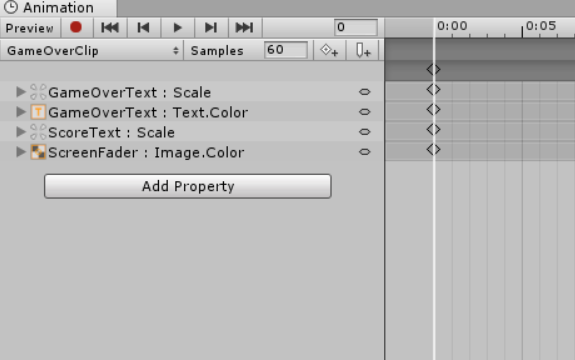Expand the GameOverText : Scale property
The image size is (575, 360).
(x=21, y=92)
